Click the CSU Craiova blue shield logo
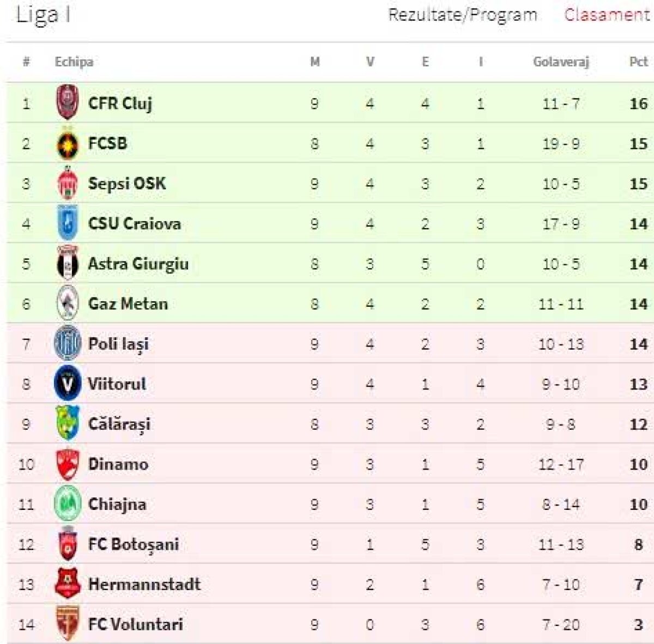 68,223
